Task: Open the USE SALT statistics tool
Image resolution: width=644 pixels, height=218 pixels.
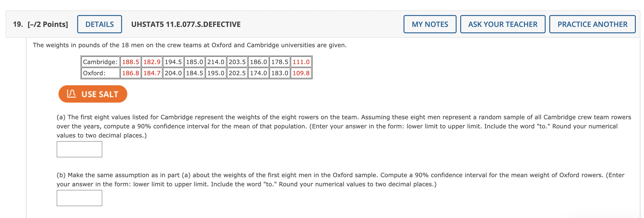Action: [92, 94]
